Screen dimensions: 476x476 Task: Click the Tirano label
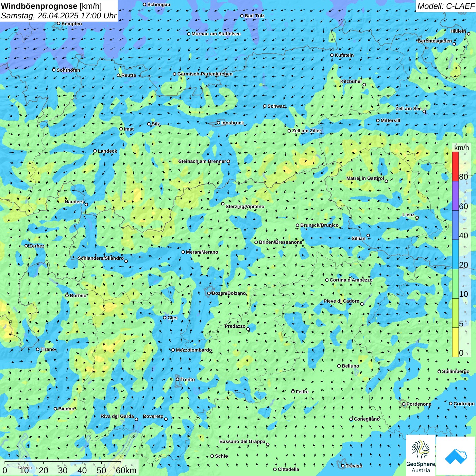click(48, 349)
